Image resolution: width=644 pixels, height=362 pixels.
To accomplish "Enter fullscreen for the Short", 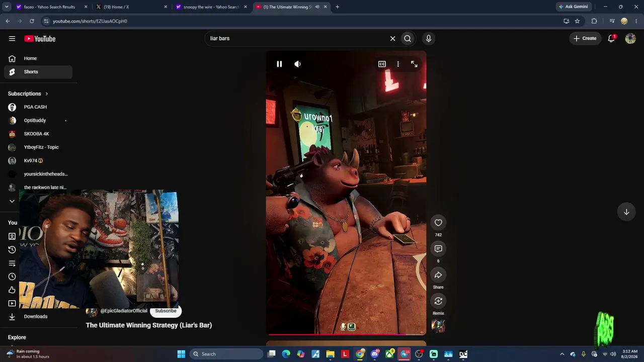I will click(414, 64).
